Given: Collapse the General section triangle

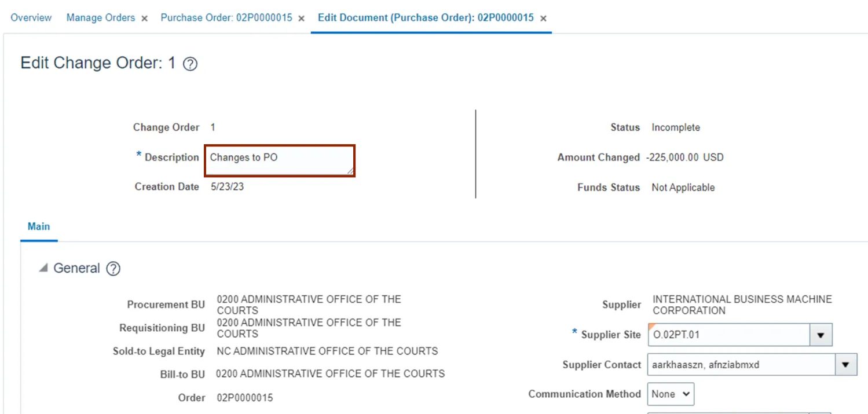Looking at the screenshot, I should [43, 268].
